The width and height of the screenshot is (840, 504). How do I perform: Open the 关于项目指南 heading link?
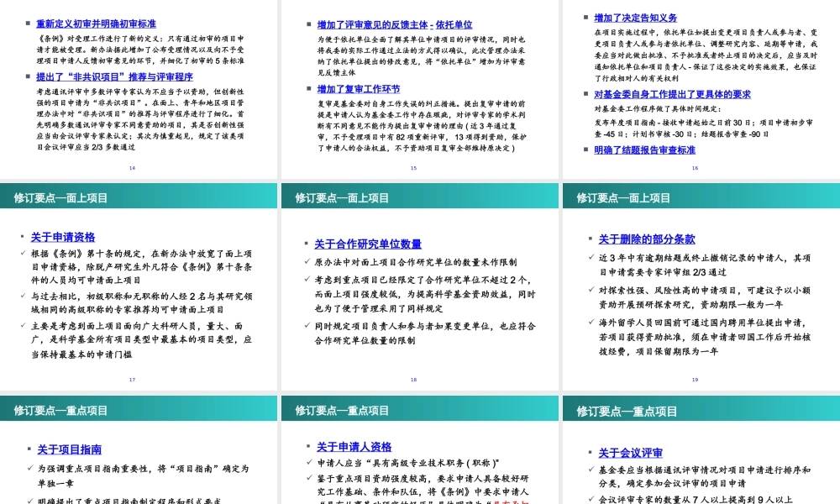pyautogui.click(x=69, y=450)
